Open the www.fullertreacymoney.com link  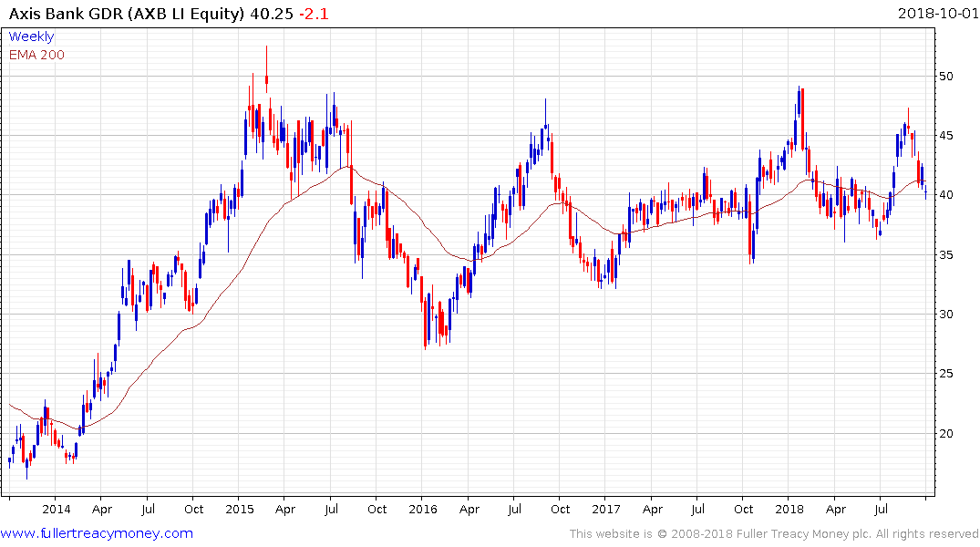pos(97,533)
